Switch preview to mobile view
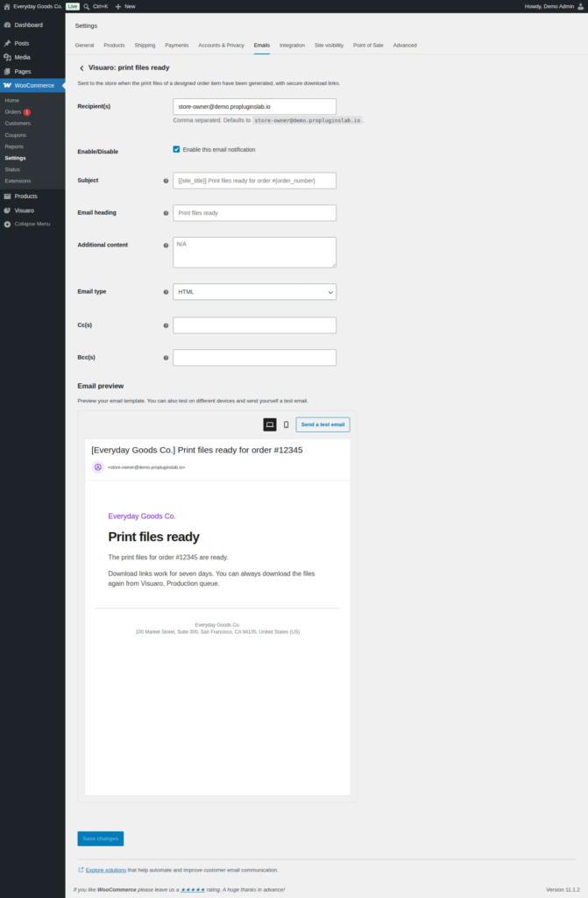Viewport: 588px width, 898px height. 287,424
